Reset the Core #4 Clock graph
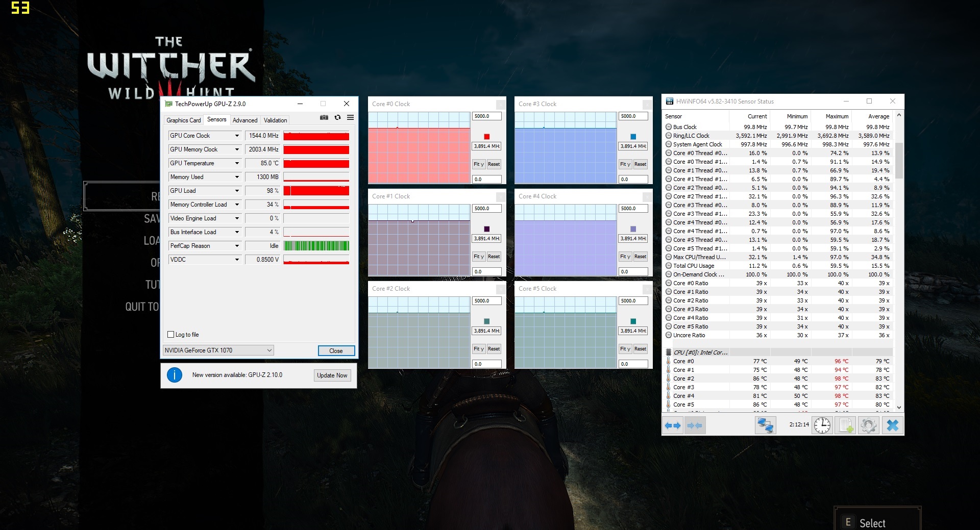The height and width of the screenshot is (530, 980). [640, 257]
